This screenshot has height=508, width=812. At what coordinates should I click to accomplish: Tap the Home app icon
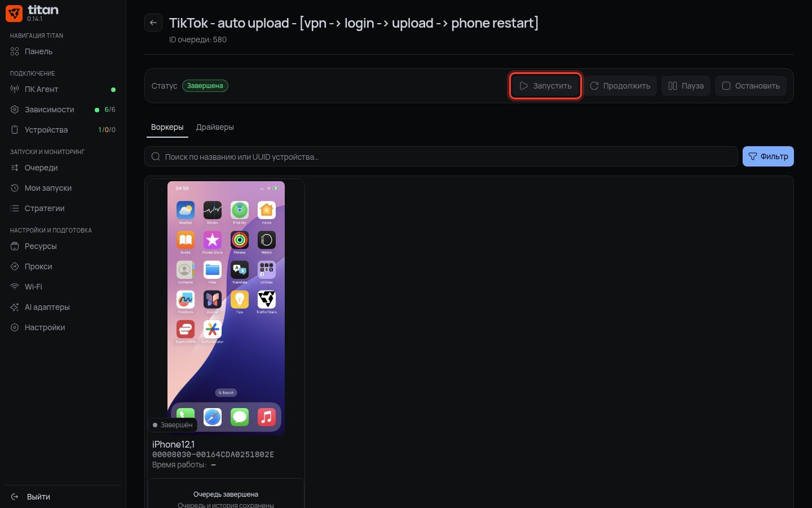tap(267, 210)
